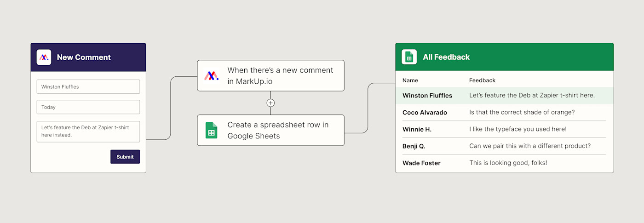The image size is (644, 223).
Task: Click the MarkUp.io logo in New Comment header
Action: coord(44,57)
